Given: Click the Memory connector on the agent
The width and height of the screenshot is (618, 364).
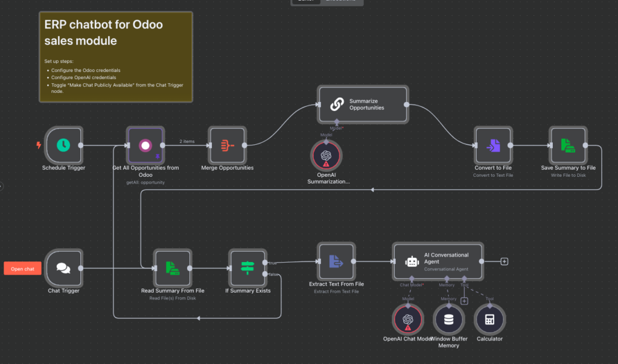Looking at the screenshot, I should pos(447,279).
